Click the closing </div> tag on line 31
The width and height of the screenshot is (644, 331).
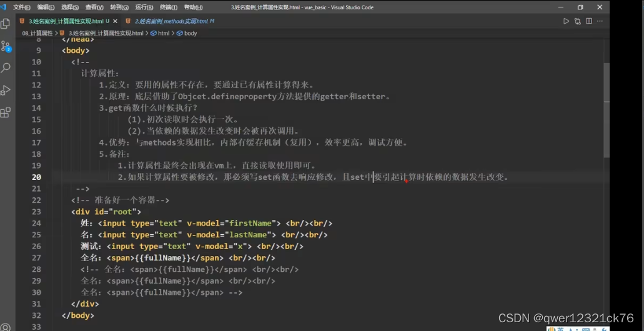85,304
